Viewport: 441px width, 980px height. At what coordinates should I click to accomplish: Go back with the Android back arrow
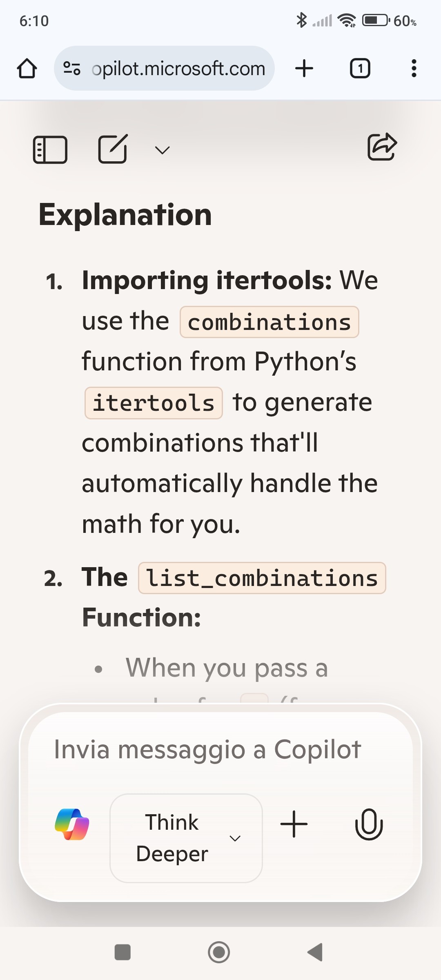point(315,952)
